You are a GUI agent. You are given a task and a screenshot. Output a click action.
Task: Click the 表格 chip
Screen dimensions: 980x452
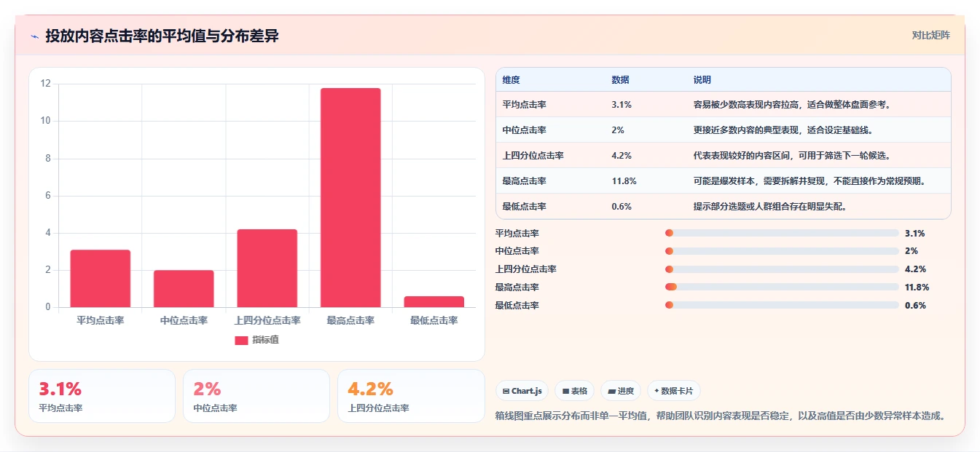coord(575,391)
